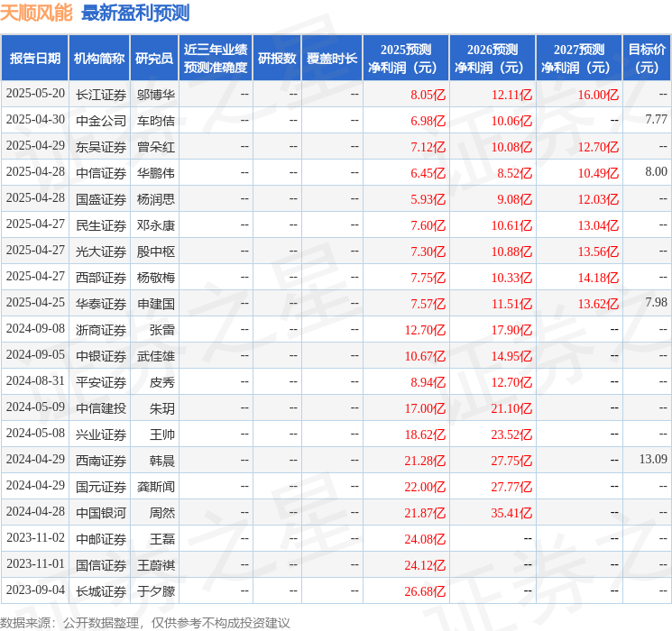Select institution 浙商证券
Viewport: 672px width, 631px height.
101,330
